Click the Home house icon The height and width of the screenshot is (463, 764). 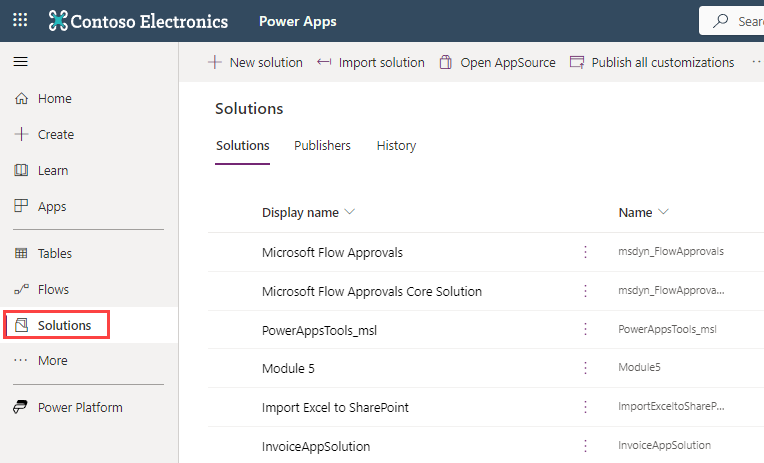click(x=21, y=98)
